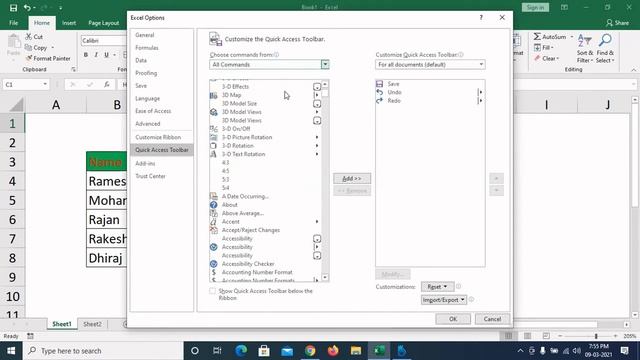Open Microsoft Edge from taskbar

pos(241,351)
